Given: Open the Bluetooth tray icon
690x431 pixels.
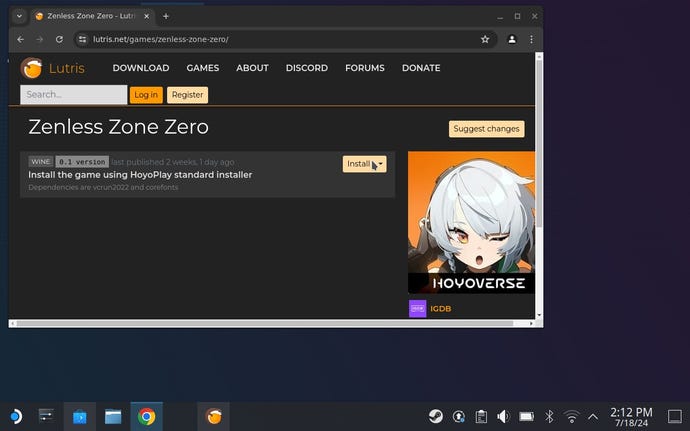Looking at the screenshot, I should tap(548, 416).
